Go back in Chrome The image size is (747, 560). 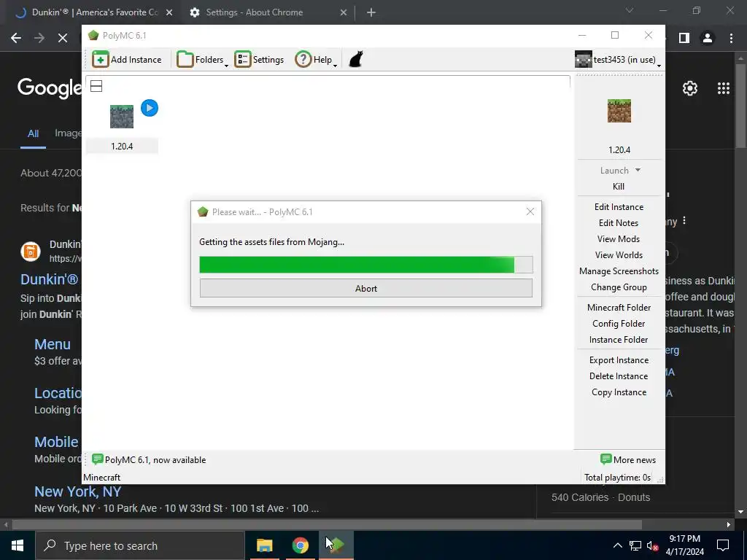(x=16, y=38)
